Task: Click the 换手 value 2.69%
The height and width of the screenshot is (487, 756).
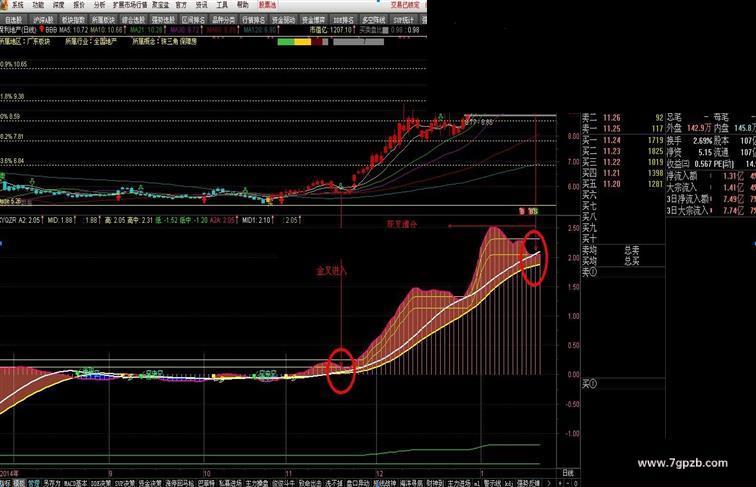Action: pyautogui.click(x=702, y=141)
